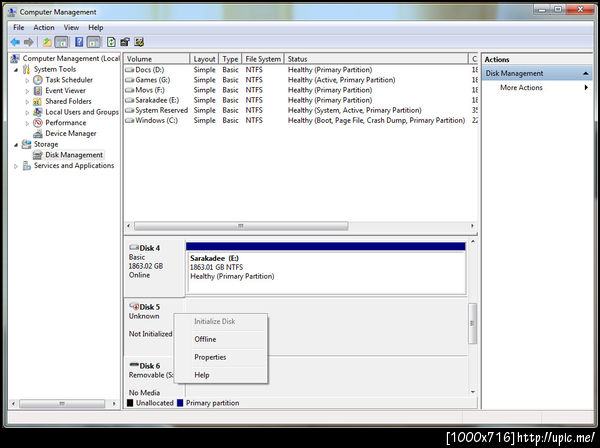This screenshot has height=448, width=600.
Task: Click the volume list horizontal scrollbar thumb
Action: 241,226
